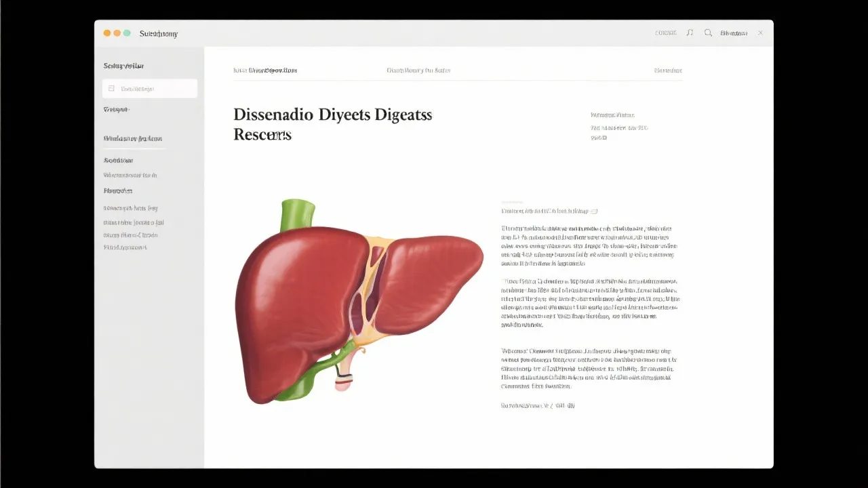Screen dimensions: 868x488
Task: Click the small arrow icon after the article subheading
Action: click(593, 211)
